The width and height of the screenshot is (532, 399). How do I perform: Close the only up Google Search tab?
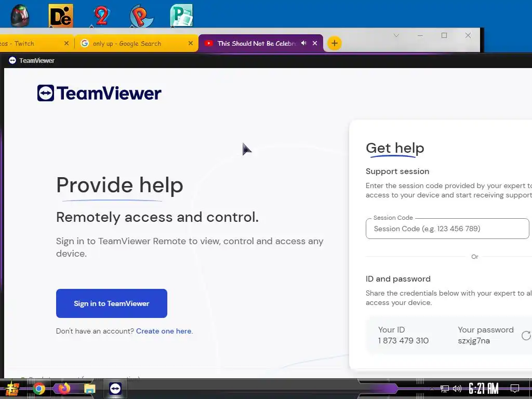pos(191,43)
